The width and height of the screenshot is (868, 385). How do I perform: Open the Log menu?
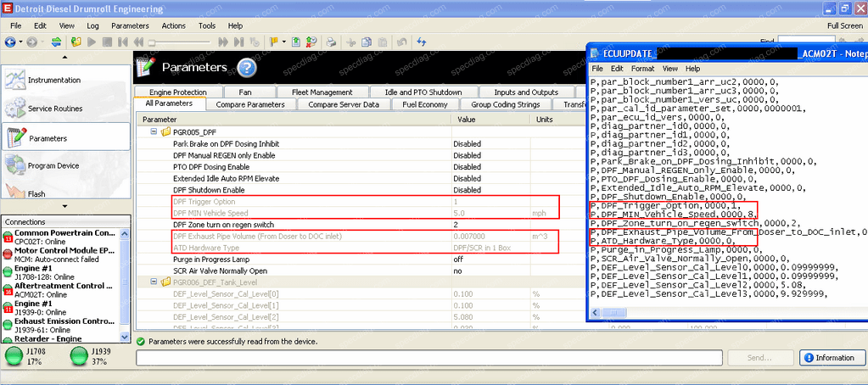[93, 25]
